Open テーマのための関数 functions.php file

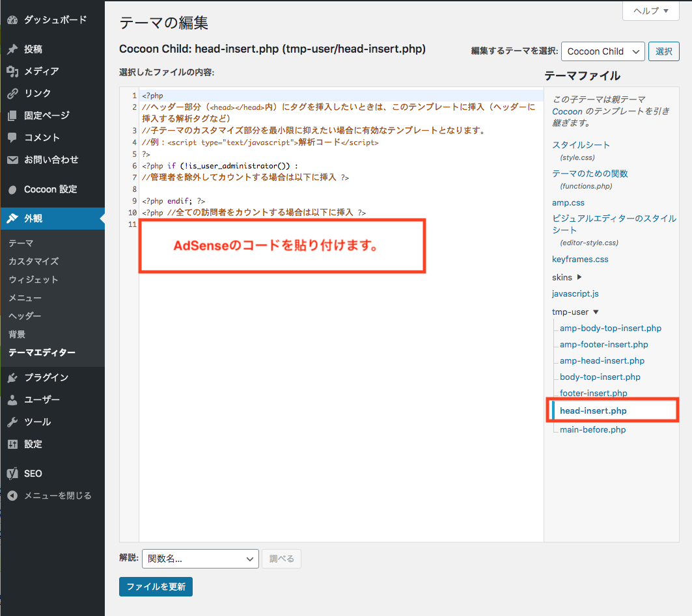click(x=590, y=174)
